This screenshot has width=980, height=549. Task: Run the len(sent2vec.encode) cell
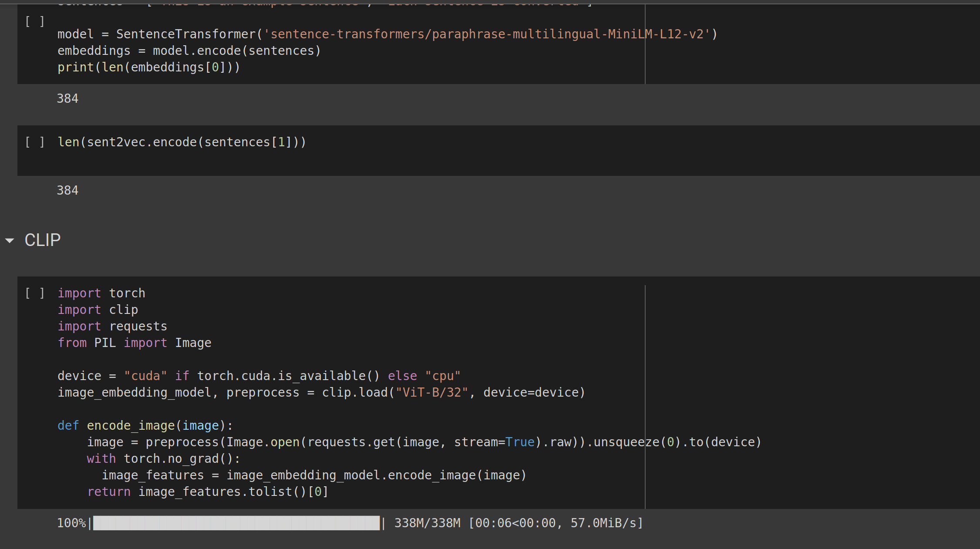[35, 141]
